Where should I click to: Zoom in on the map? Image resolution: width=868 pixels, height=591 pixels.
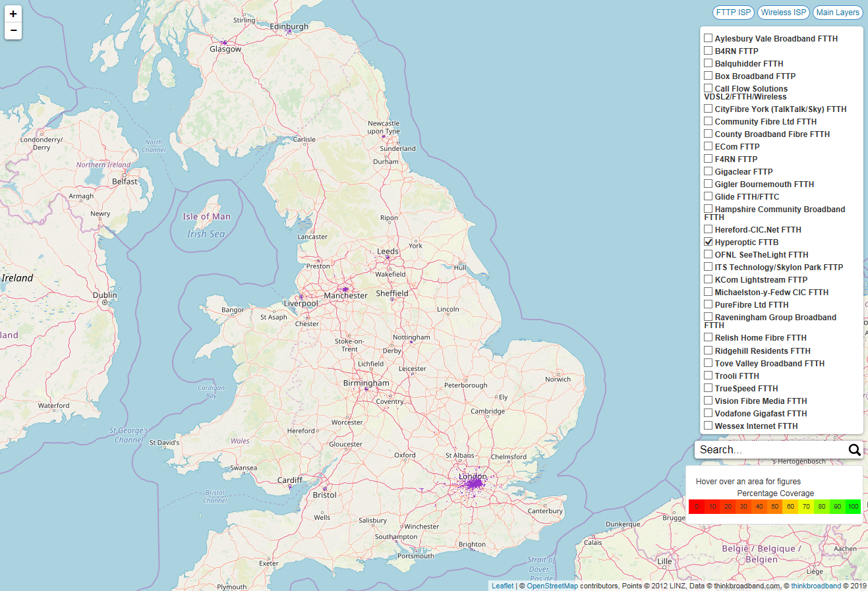tap(13, 14)
